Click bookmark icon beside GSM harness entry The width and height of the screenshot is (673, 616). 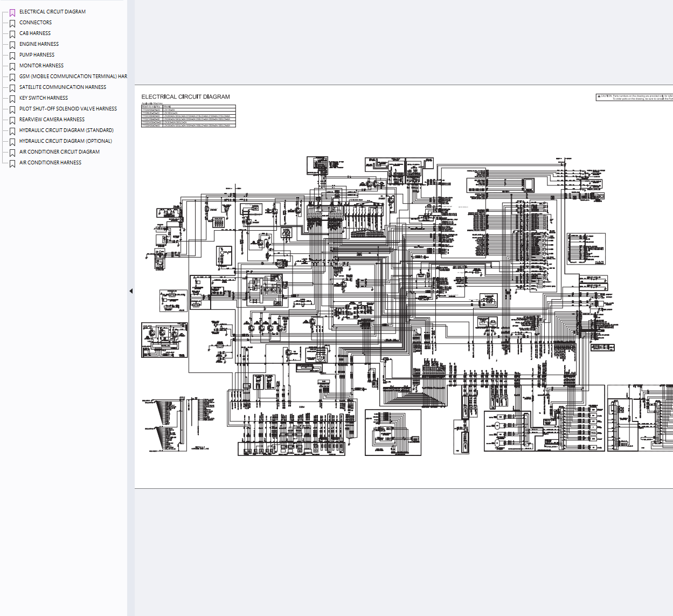12,77
